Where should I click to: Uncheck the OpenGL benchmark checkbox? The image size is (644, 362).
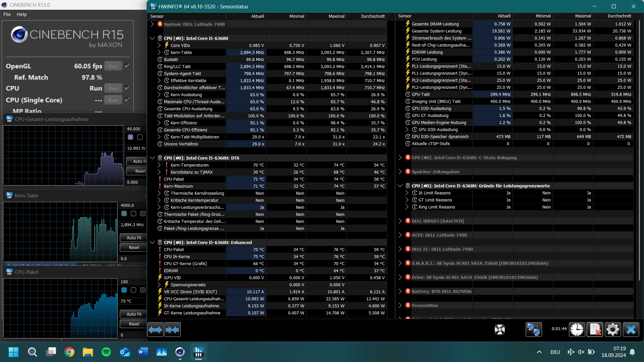(127, 66)
